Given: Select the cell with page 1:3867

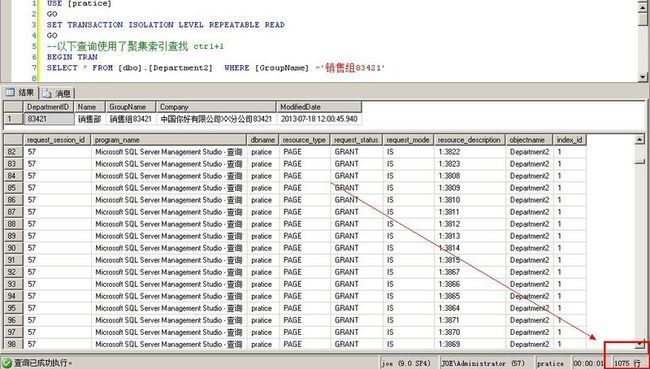Looking at the screenshot, I should tap(470, 272).
